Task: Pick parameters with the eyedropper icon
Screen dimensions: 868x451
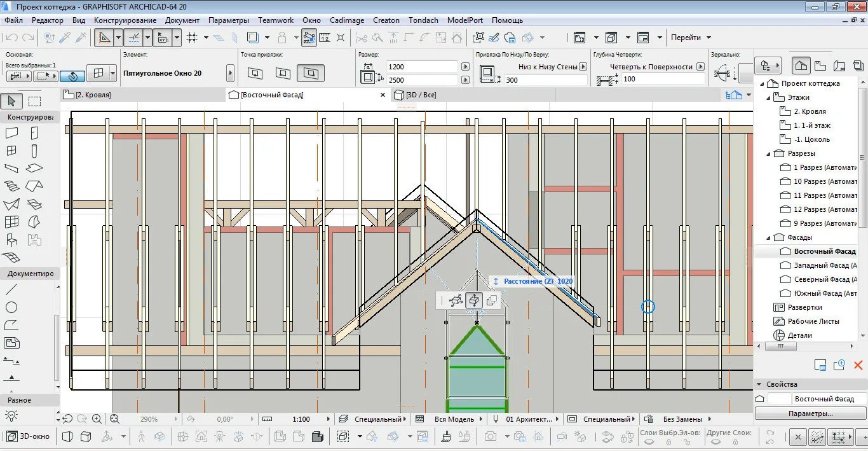Action: coord(65,38)
